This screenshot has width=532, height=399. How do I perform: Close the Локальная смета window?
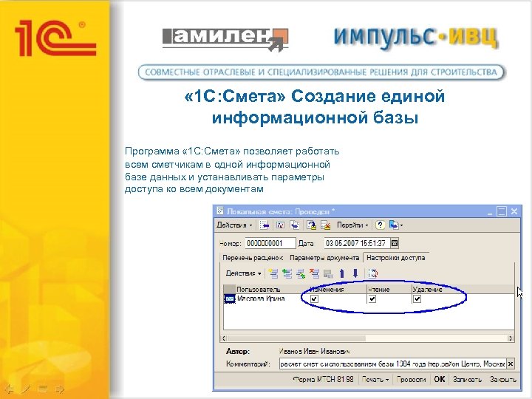click(x=514, y=211)
